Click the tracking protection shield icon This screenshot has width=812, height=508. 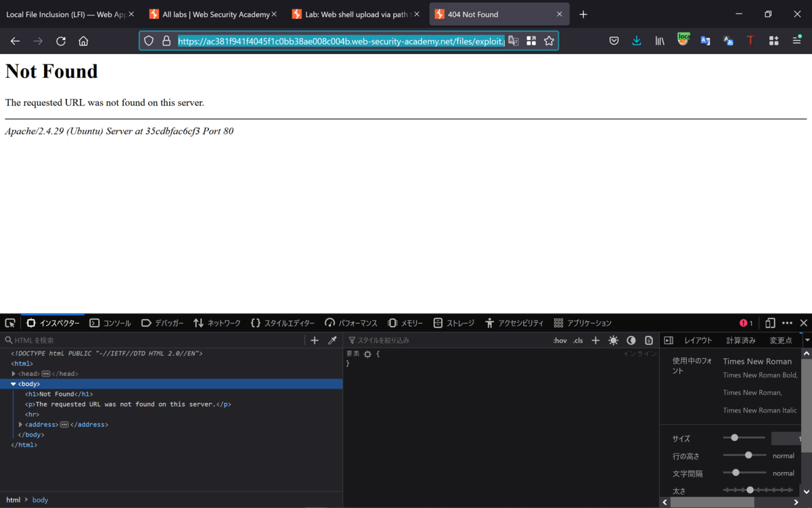pos(149,41)
